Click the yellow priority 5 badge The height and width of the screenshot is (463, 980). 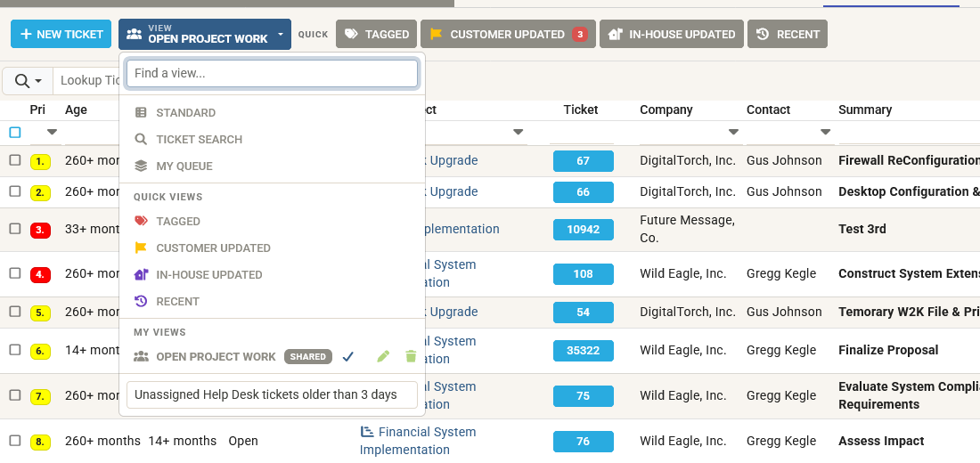(40, 313)
